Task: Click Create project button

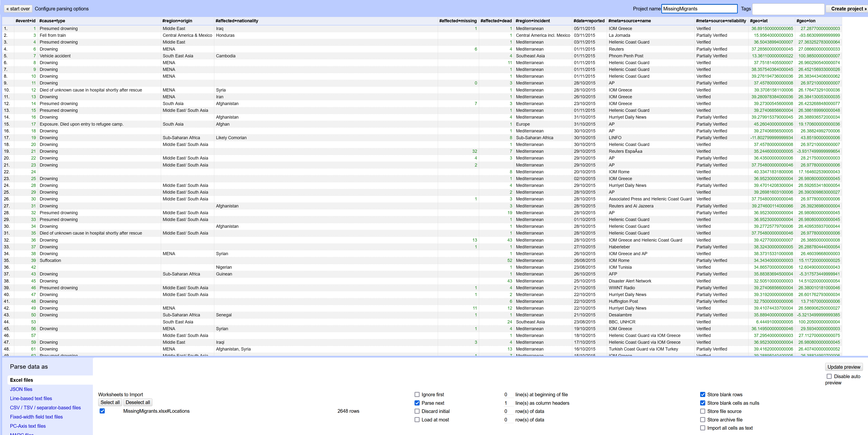Action: click(848, 9)
